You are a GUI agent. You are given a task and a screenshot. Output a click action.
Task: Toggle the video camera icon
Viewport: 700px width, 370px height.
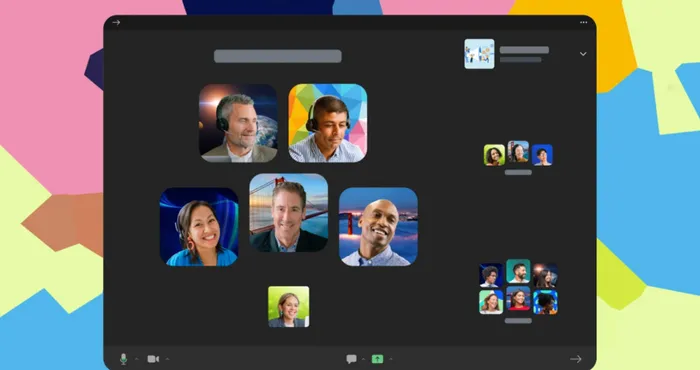[x=153, y=359]
